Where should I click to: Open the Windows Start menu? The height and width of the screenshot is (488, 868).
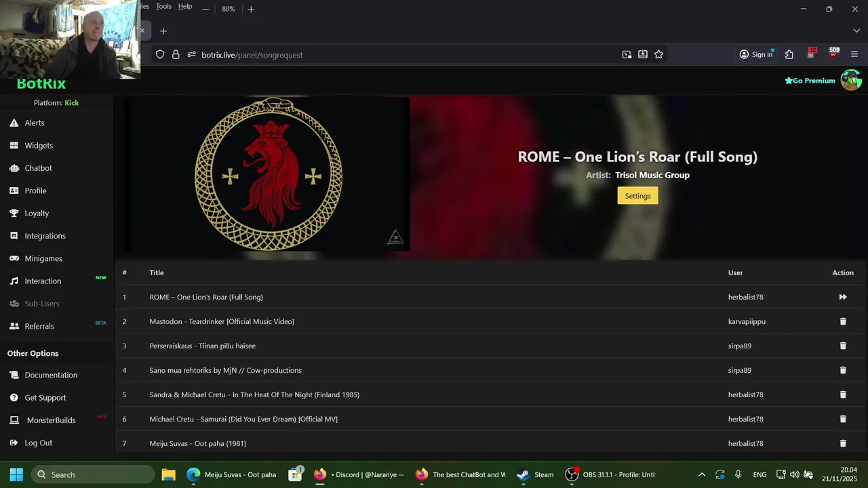click(16, 474)
